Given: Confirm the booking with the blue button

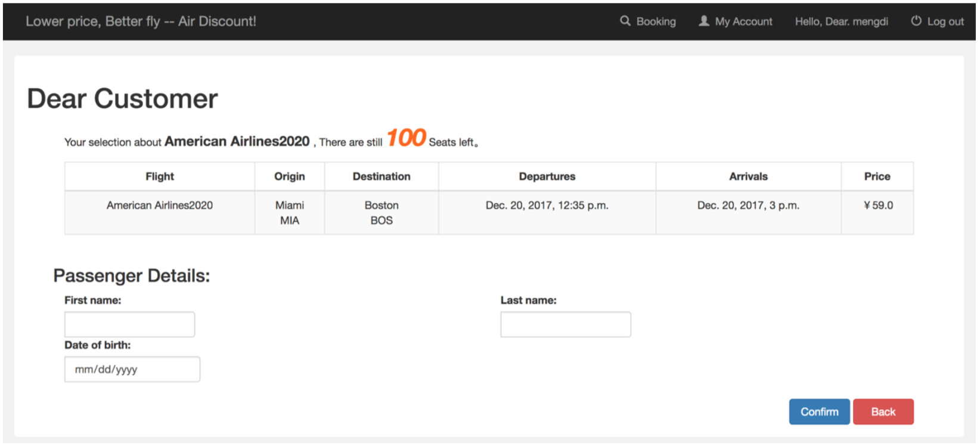Looking at the screenshot, I should tap(819, 412).
